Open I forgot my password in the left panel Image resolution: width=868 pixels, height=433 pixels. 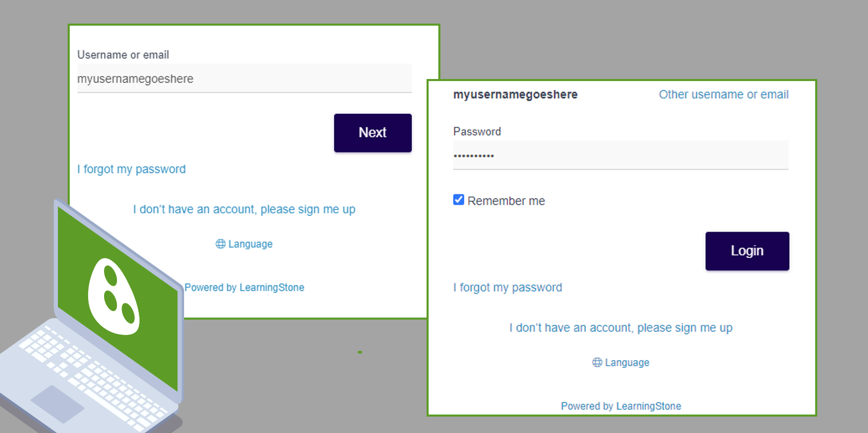[131, 169]
